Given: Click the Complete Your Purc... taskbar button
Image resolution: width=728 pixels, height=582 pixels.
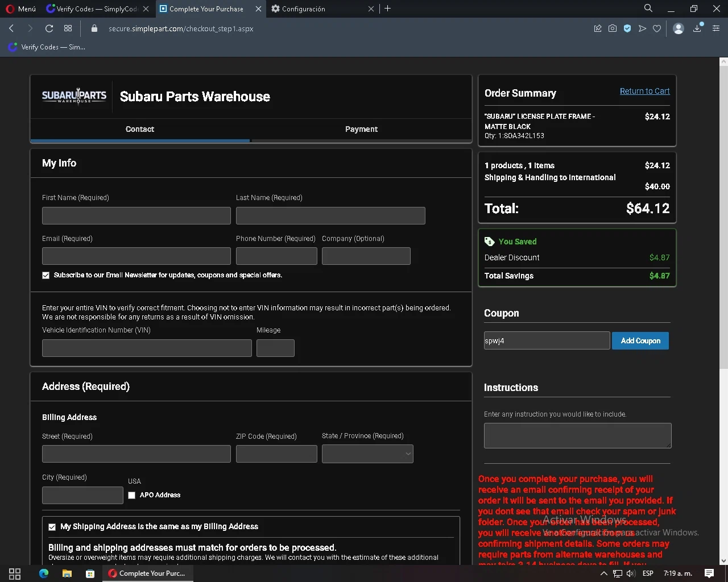Looking at the screenshot, I should click(x=147, y=573).
